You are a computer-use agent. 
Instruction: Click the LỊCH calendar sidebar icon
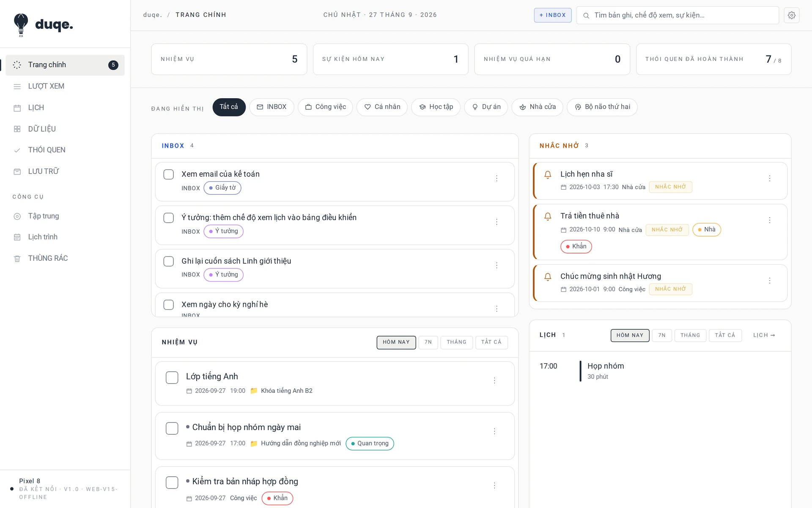pos(17,108)
